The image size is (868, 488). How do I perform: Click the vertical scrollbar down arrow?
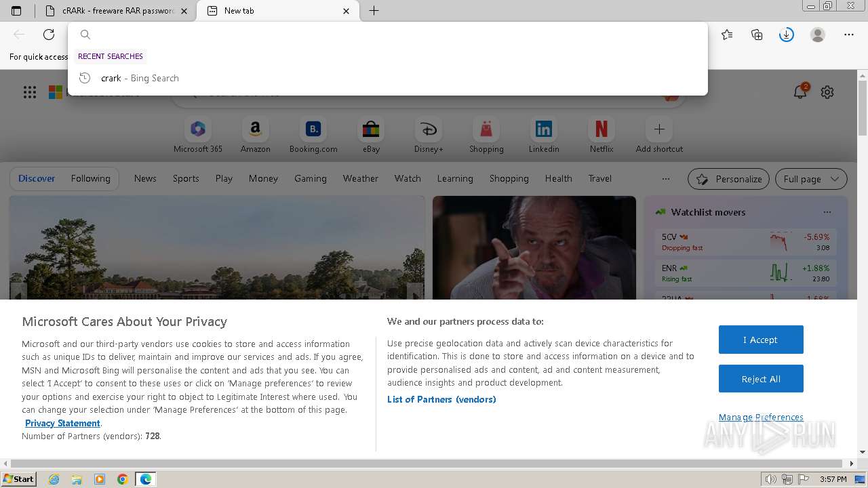(863, 452)
